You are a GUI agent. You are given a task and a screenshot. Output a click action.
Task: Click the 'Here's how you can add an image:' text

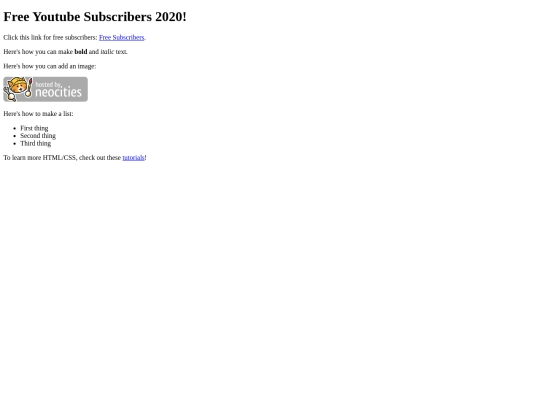[50, 66]
